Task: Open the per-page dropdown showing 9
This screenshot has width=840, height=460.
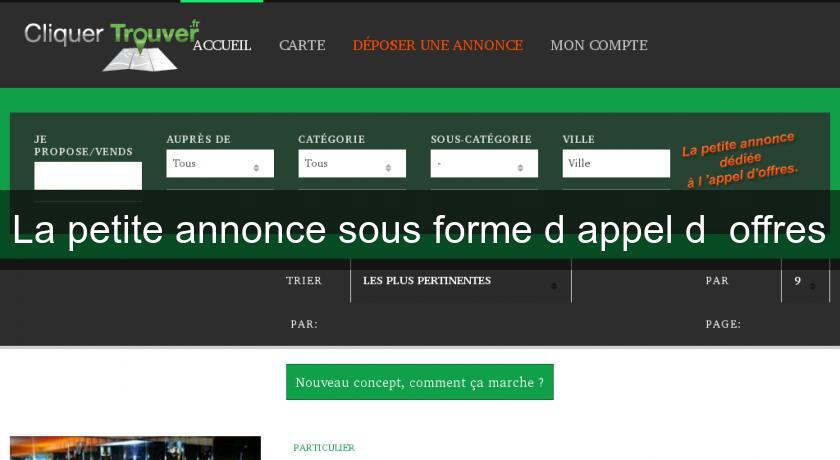Action: click(x=805, y=281)
